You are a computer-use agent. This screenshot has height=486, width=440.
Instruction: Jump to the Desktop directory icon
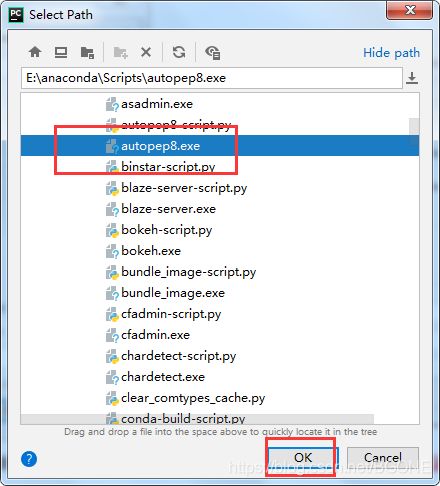(61, 52)
